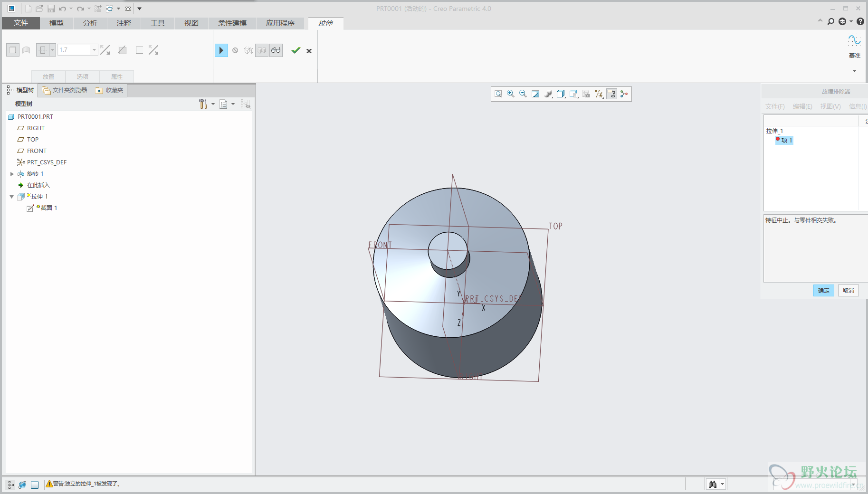
Task: Click 取消 in the troubleshooter dialog
Action: (849, 291)
